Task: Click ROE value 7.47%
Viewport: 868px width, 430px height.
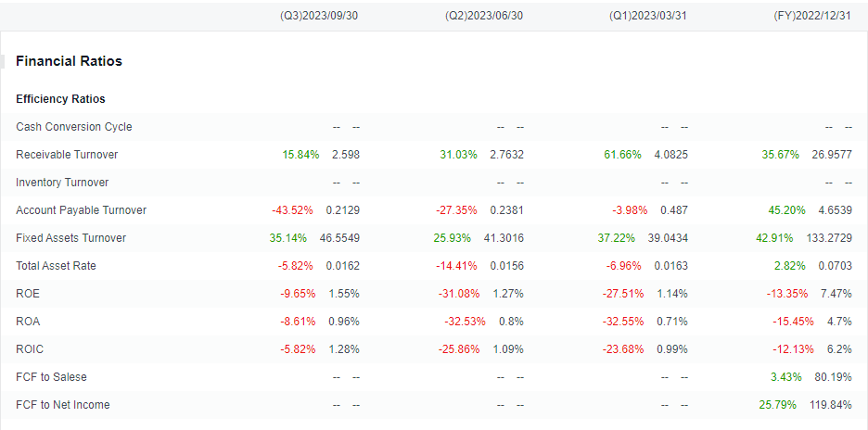Action: [836, 294]
